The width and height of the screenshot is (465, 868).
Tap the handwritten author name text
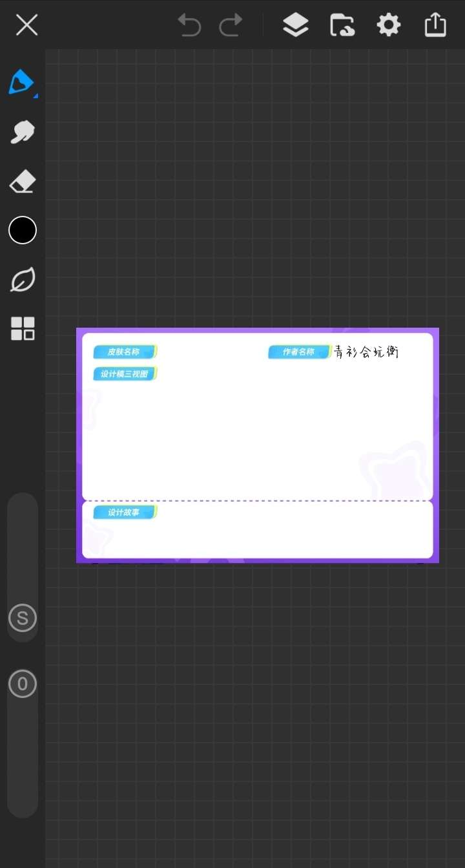[366, 352]
